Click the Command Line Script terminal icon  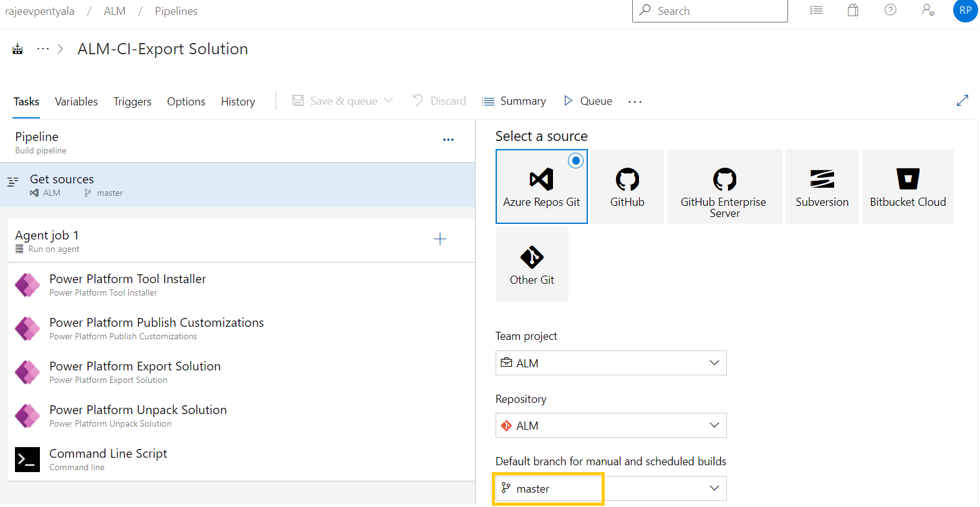27,460
